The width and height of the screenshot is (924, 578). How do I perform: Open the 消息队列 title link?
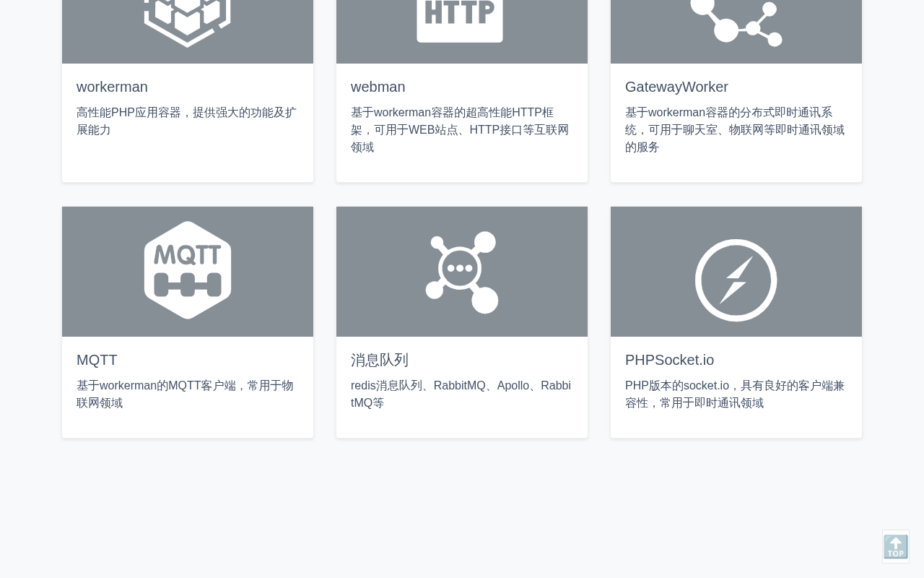[380, 360]
